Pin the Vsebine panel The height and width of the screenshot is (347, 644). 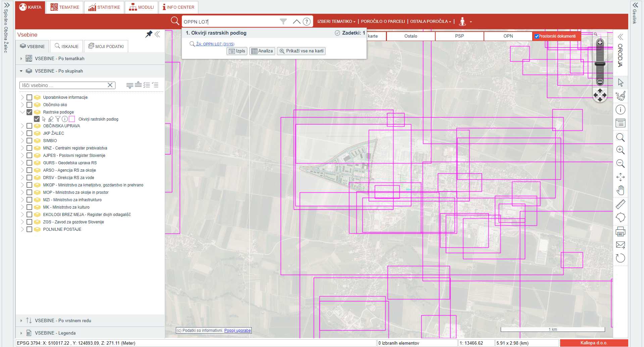tap(149, 34)
